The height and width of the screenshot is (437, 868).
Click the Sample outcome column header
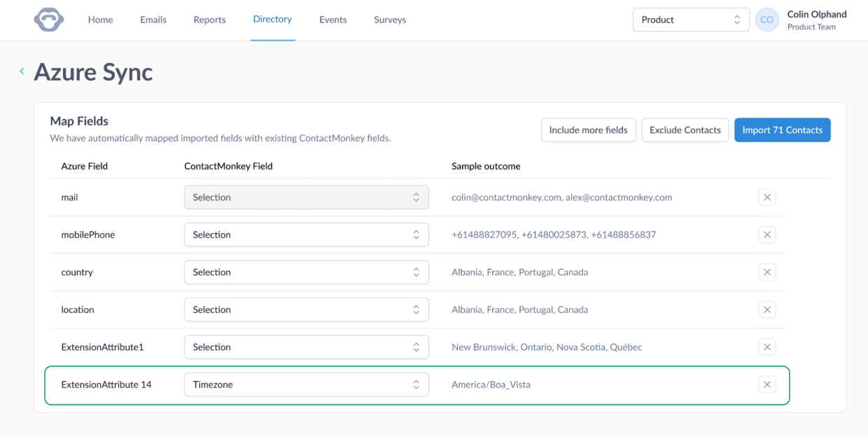pos(486,166)
